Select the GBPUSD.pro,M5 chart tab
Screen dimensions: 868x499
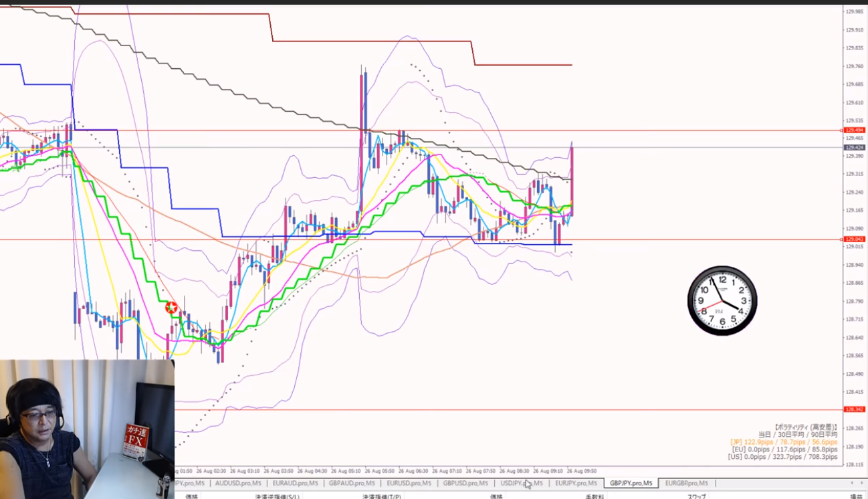pos(465,483)
